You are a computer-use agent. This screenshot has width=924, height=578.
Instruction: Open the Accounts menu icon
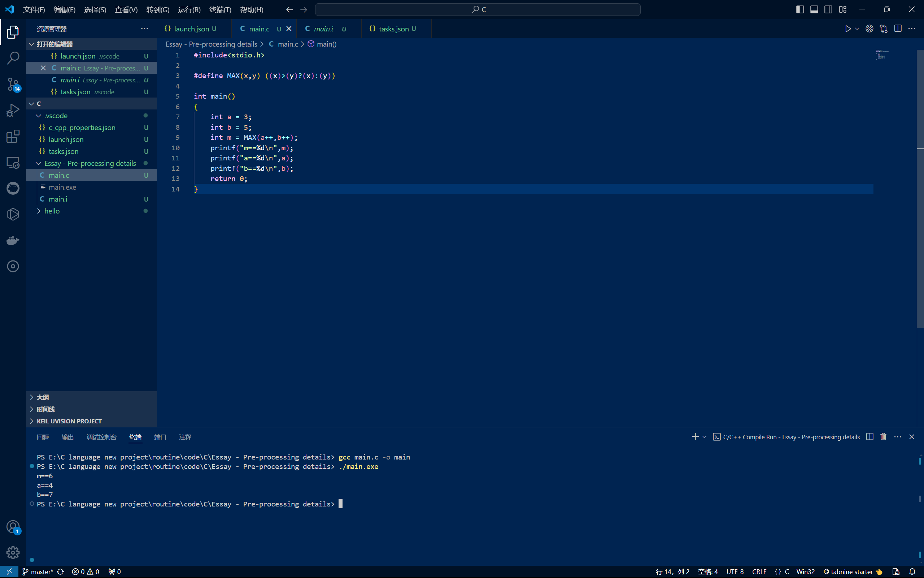tap(13, 527)
